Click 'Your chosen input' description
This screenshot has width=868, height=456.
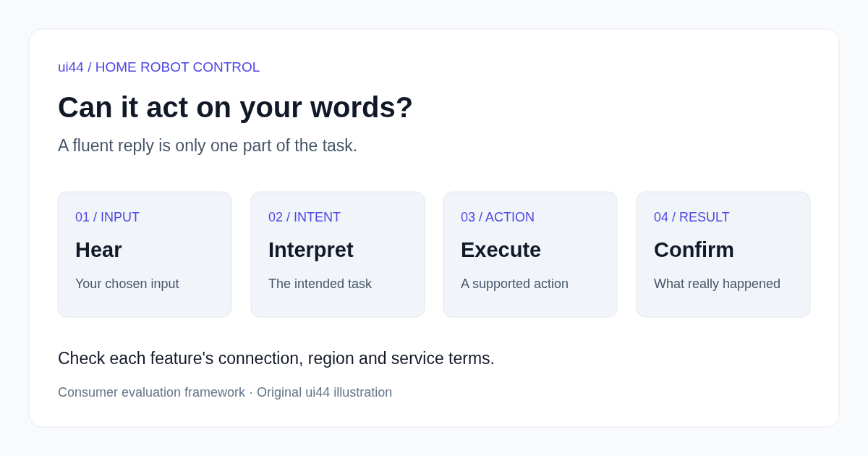127,284
